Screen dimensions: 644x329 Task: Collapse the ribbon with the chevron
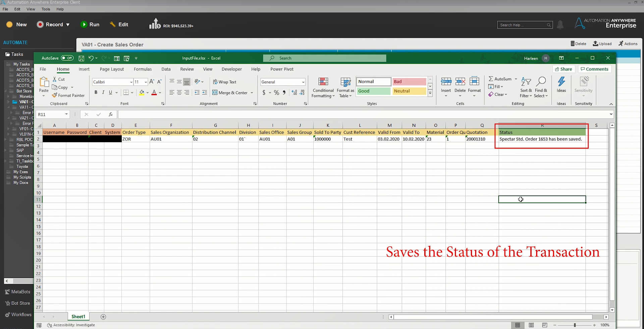[611, 104]
